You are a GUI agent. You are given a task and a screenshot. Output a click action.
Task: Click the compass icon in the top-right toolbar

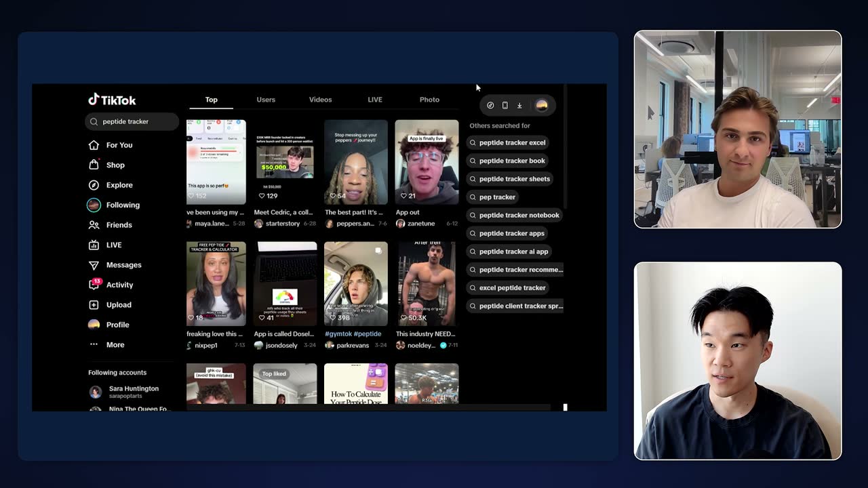pos(490,105)
